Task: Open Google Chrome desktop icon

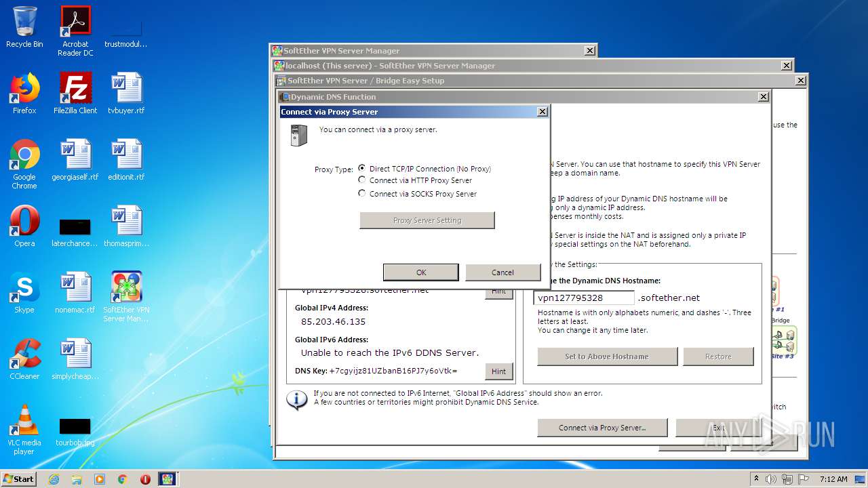Action: click(24, 164)
